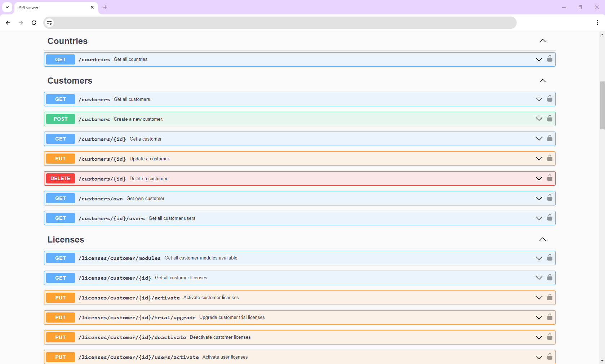Collapse the Customers section chevron
Image resolution: width=605 pixels, height=364 pixels.
(x=542, y=81)
